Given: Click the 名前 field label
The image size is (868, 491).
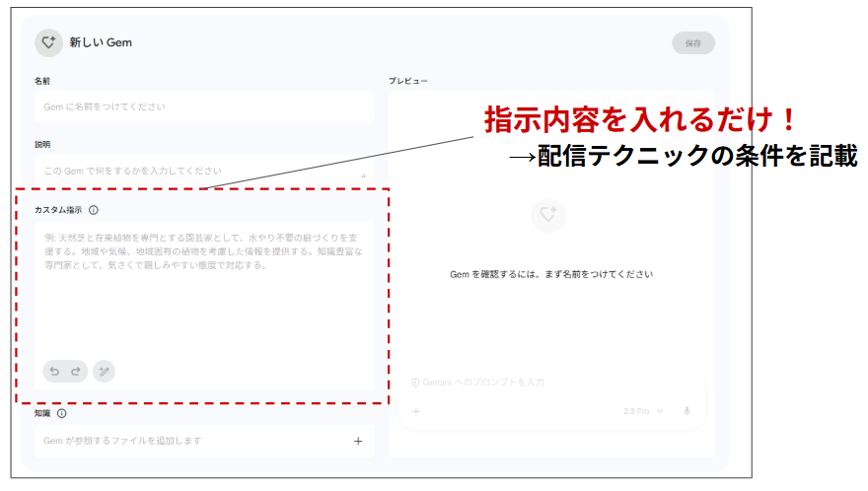Looking at the screenshot, I should click(x=42, y=81).
